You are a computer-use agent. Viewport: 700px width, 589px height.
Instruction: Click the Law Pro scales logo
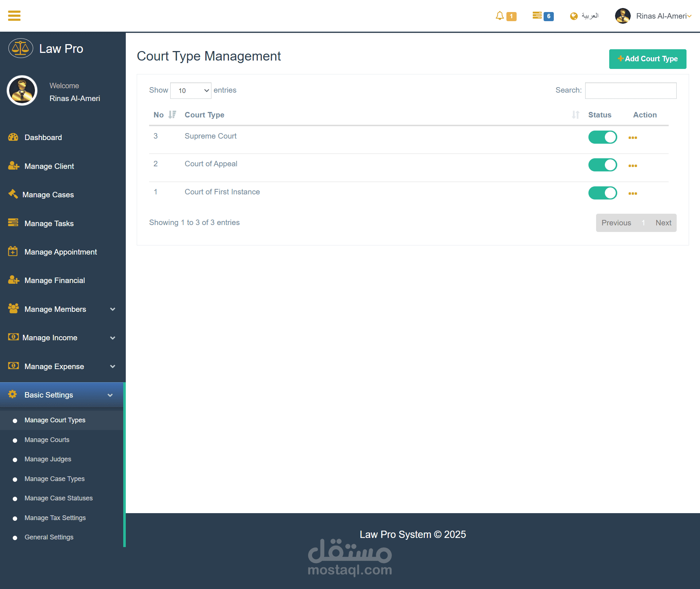(x=21, y=49)
